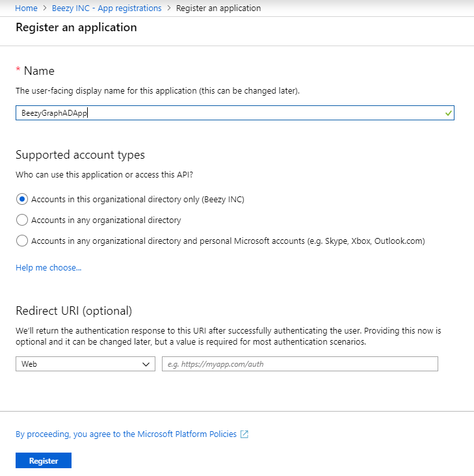Click the Redirect URI (optional) heading

pyautogui.click(x=73, y=311)
